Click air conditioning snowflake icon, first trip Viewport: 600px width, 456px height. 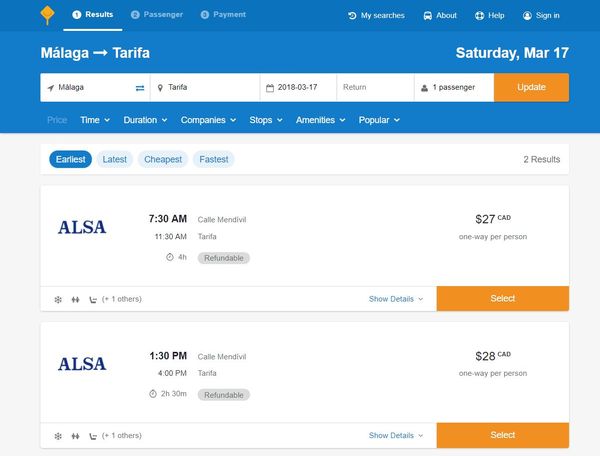coord(58,300)
